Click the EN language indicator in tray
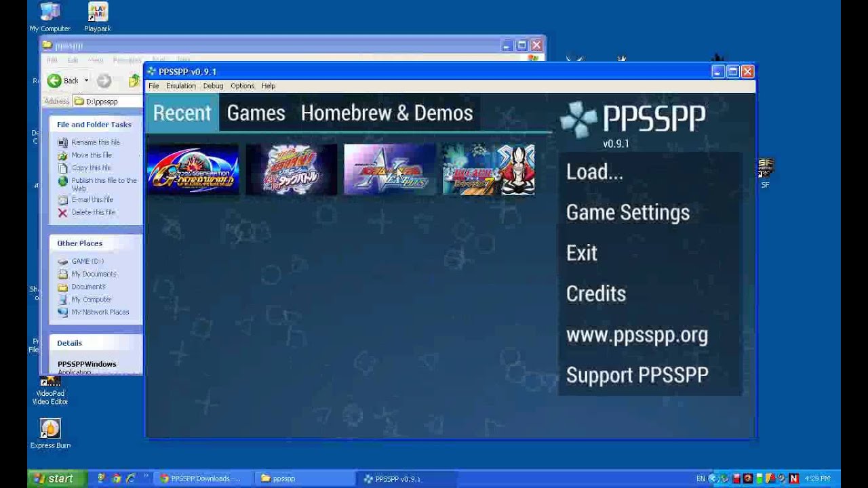 tap(701, 479)
